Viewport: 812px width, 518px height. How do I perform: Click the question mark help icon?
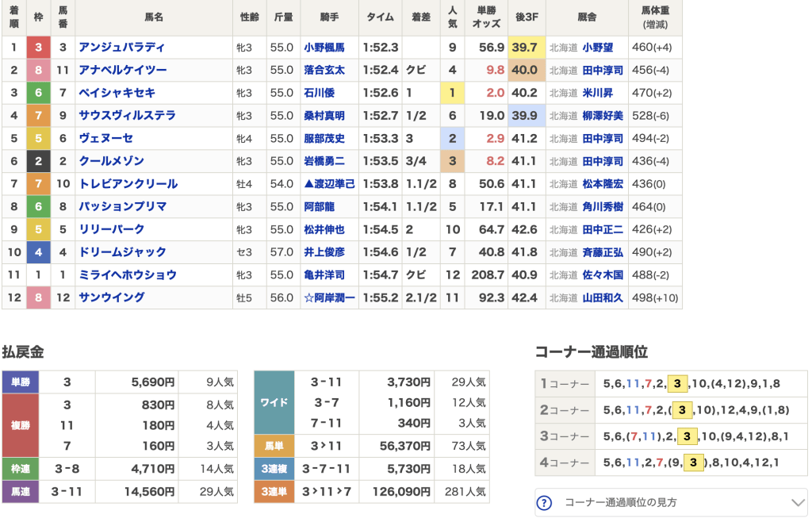[x=544, y=502]
